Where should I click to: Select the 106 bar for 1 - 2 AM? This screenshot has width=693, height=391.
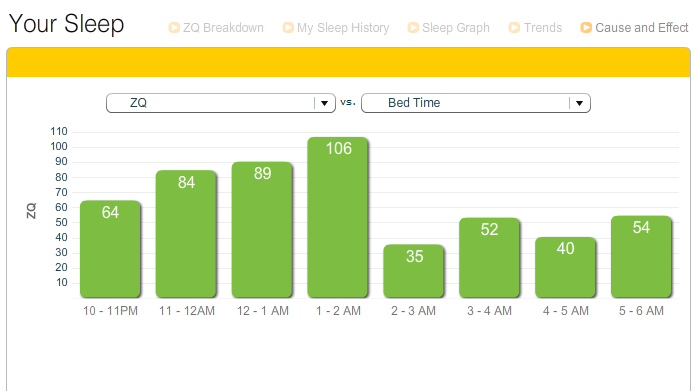tap(338, 217)
